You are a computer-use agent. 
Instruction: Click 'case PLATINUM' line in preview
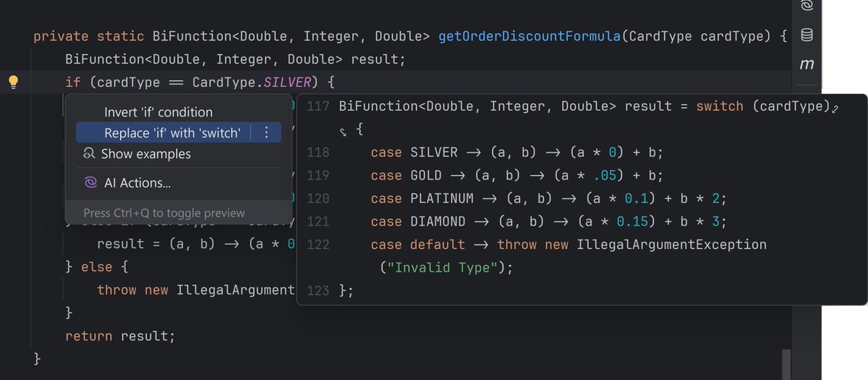pos(548,198)
